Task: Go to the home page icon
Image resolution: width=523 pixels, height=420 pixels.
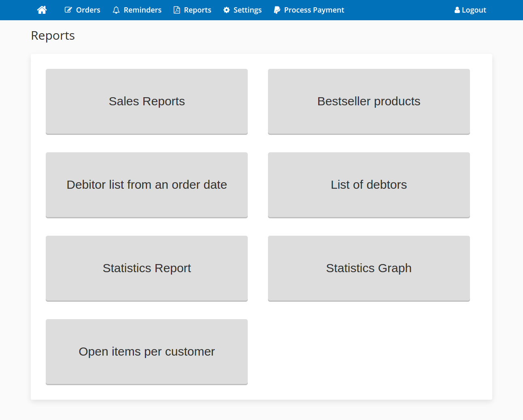Action: [42, 10]
